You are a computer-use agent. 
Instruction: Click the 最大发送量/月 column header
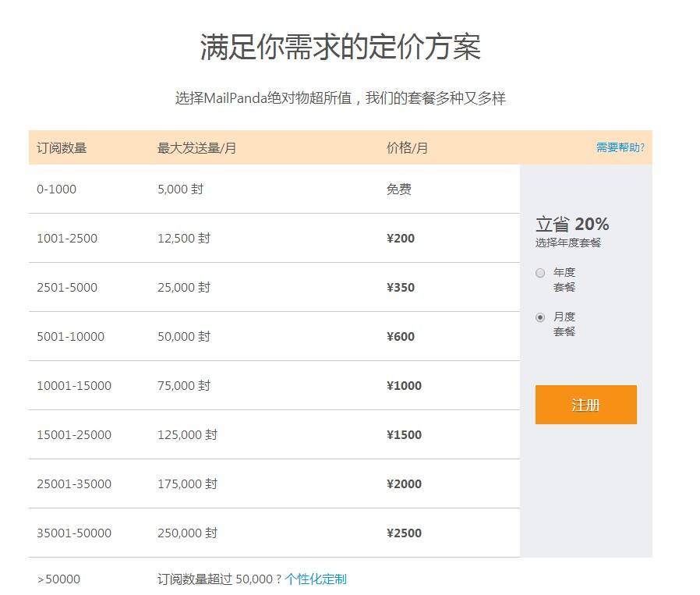pyautogui.click(x=196, y=148)
